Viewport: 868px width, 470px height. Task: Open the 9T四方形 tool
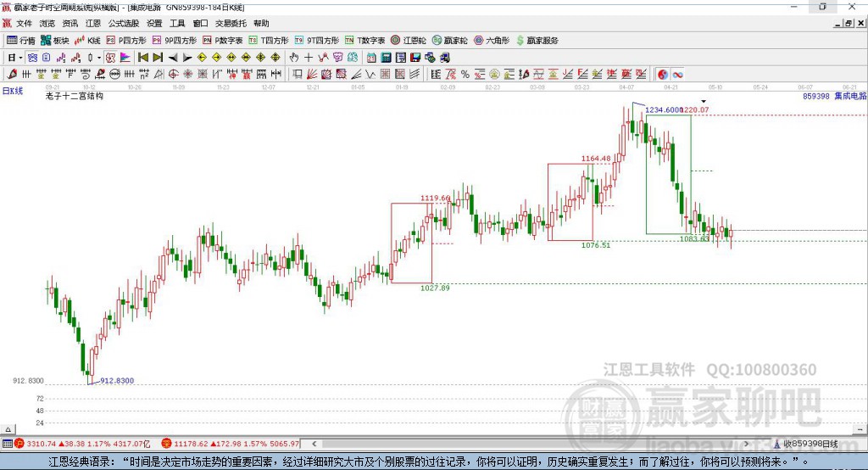click(317, 41)
